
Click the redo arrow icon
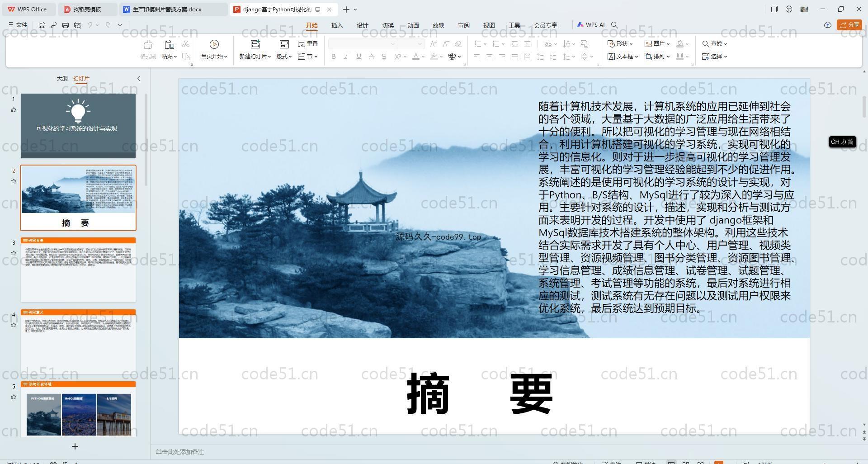coord(108,25)
